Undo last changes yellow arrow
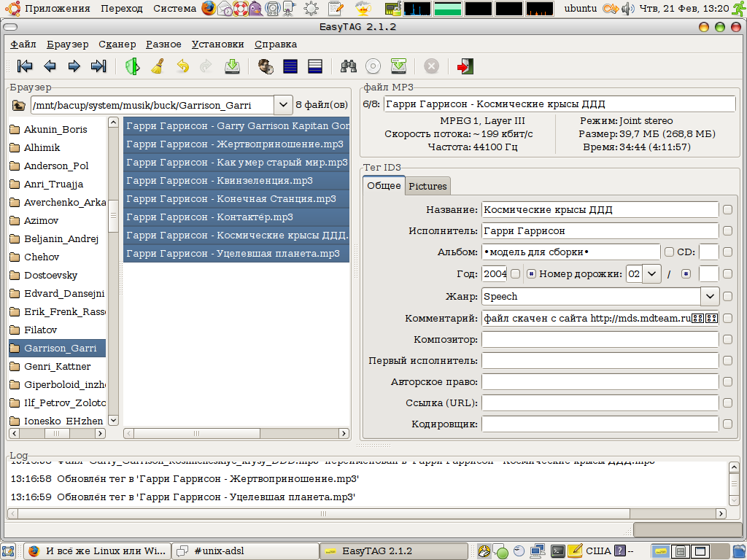This screenshot has width=747, height=560. click(182, 66)
